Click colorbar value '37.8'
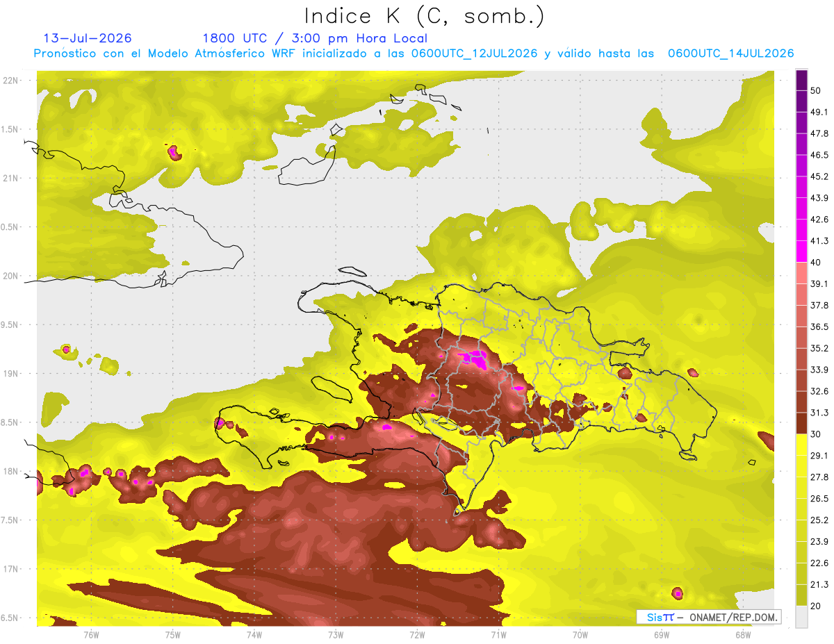Image resolution: width=834 pixels, height=644 pixels. [820, 305]
